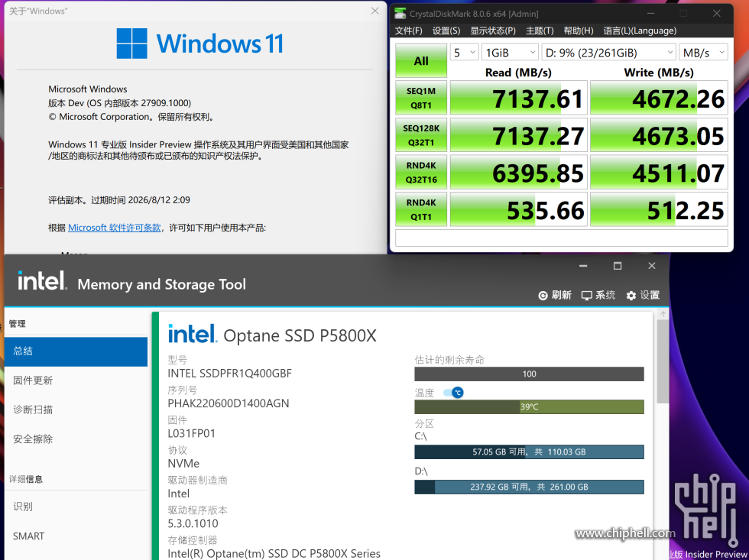Click the expiry text 评估副本。过期时间 2026/8/12 2:09

119,200
